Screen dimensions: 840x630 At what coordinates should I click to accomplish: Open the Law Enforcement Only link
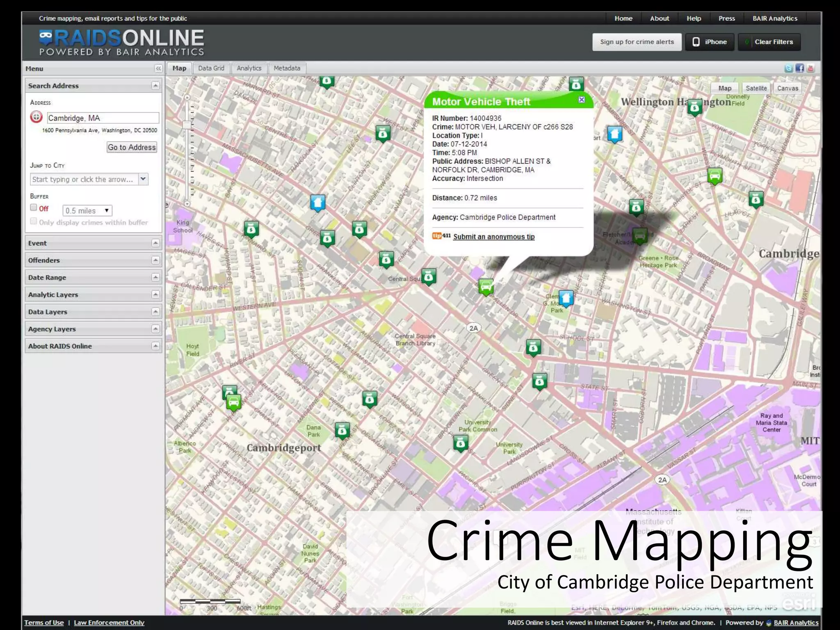point(109,622)
